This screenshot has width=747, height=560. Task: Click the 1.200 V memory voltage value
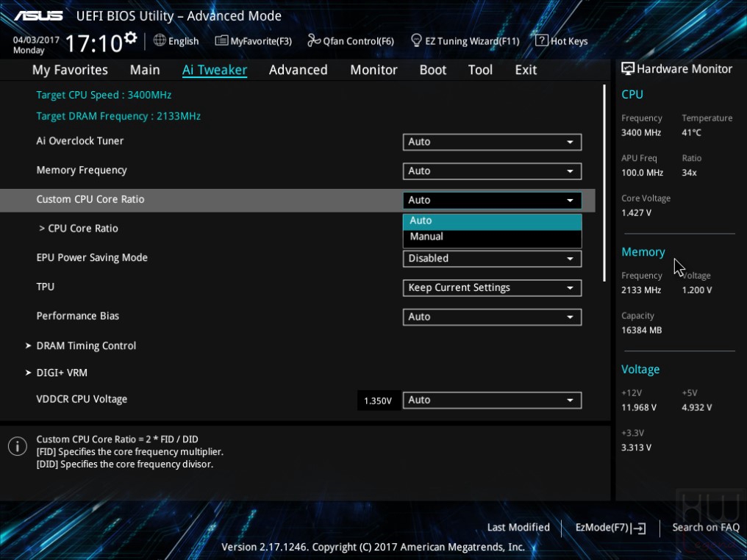[697, 290]
